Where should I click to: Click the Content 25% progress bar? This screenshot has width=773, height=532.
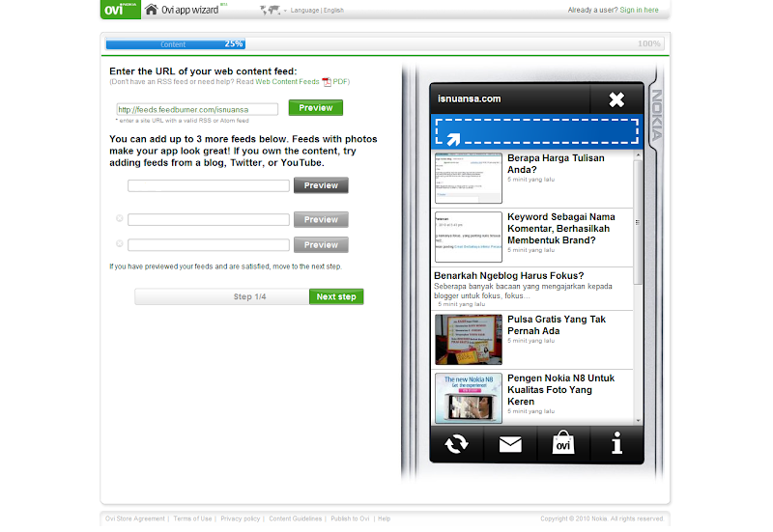(176, 43)
